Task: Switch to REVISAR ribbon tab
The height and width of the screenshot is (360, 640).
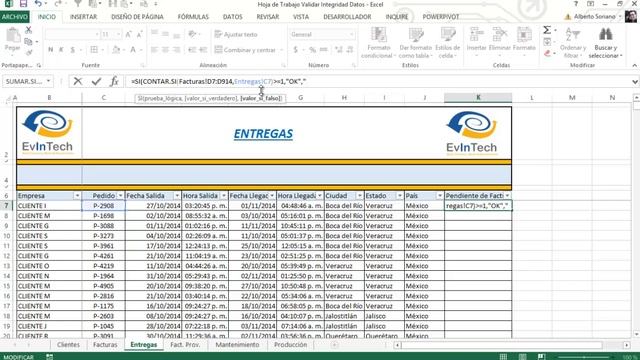Action: (x=268, y=17)
